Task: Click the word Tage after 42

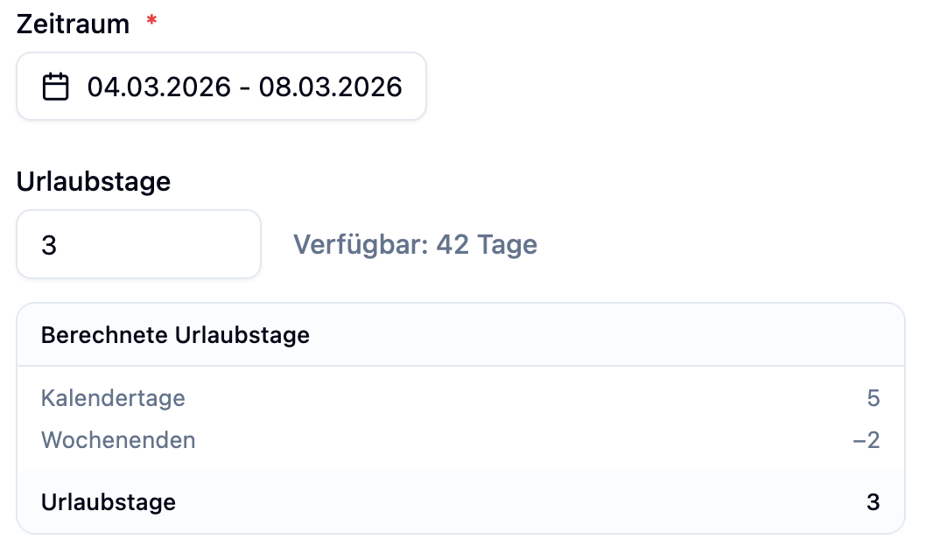Action: (x=508, y=245)
